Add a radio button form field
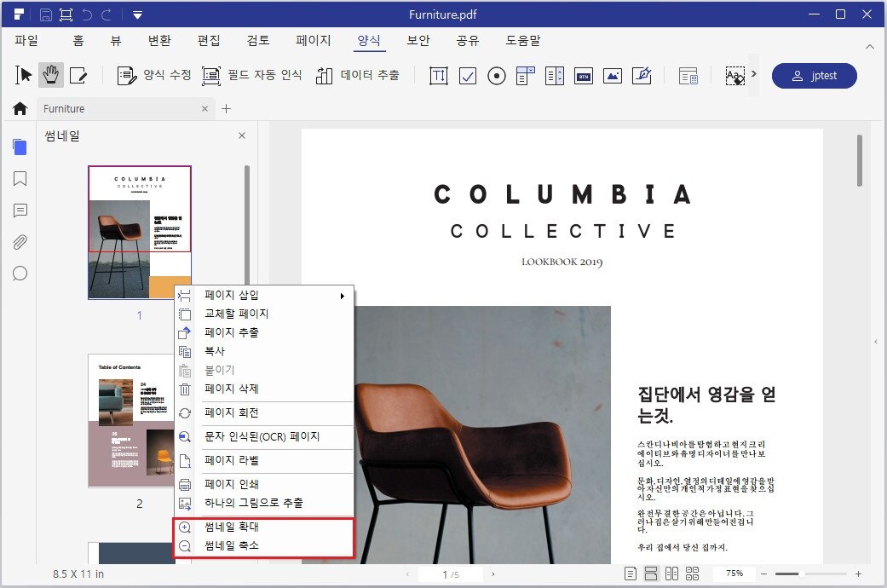 [x=497, y=76]
